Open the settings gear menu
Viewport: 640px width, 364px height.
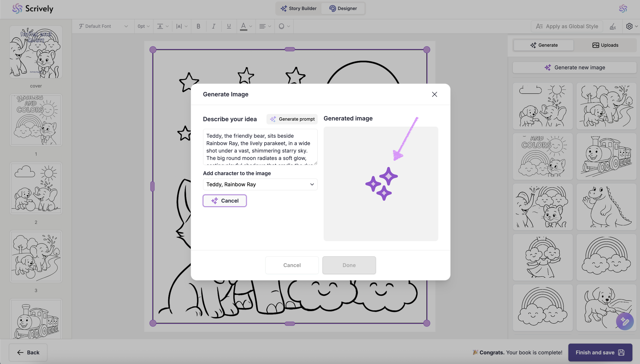pyautogui.click(x=629, y=26)
